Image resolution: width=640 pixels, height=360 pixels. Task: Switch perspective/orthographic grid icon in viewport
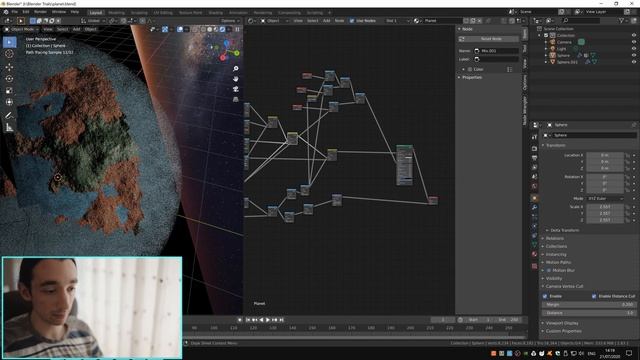236,99
